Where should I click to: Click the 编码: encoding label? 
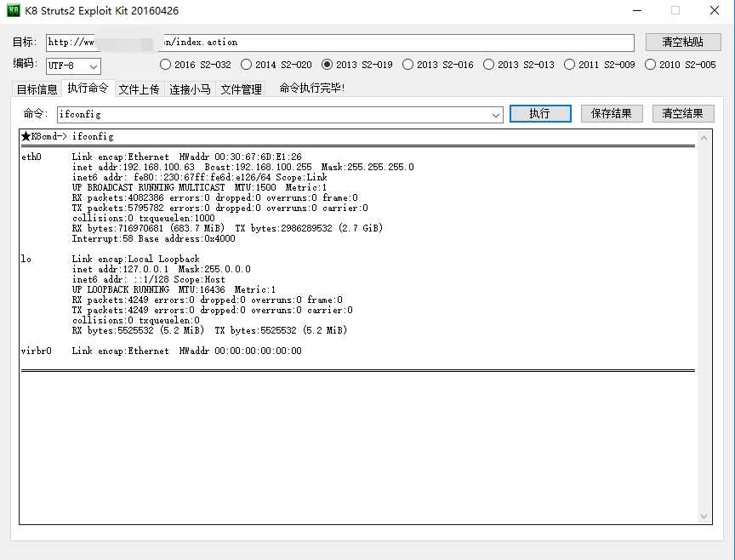pyautogui.click(x=25, y=63)
